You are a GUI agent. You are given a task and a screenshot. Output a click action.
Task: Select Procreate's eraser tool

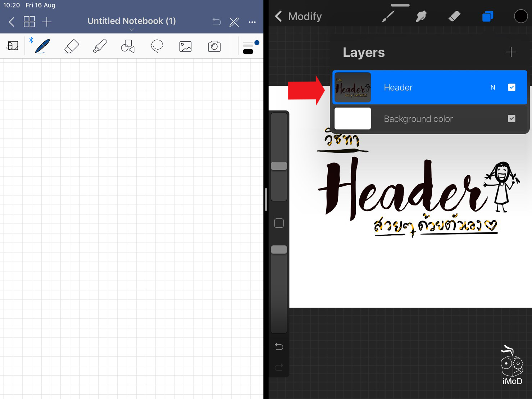(x=454, y=16)
